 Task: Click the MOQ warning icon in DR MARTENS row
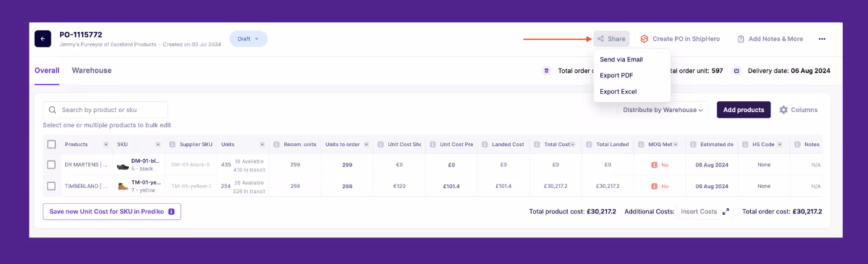tap(654, 165)
